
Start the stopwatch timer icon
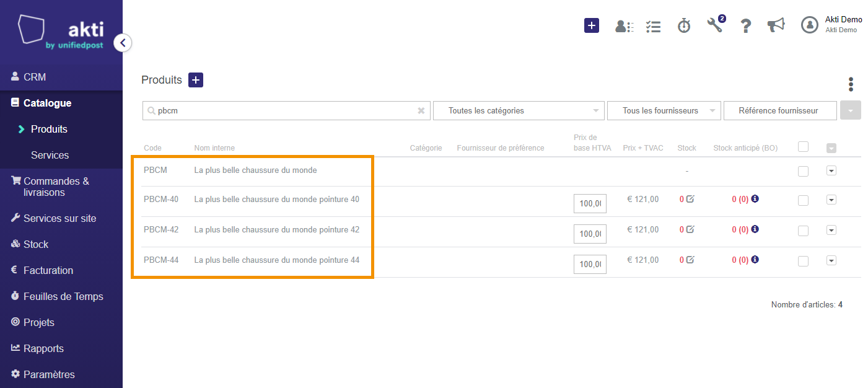pyautogui.click(x=684, y=25)
